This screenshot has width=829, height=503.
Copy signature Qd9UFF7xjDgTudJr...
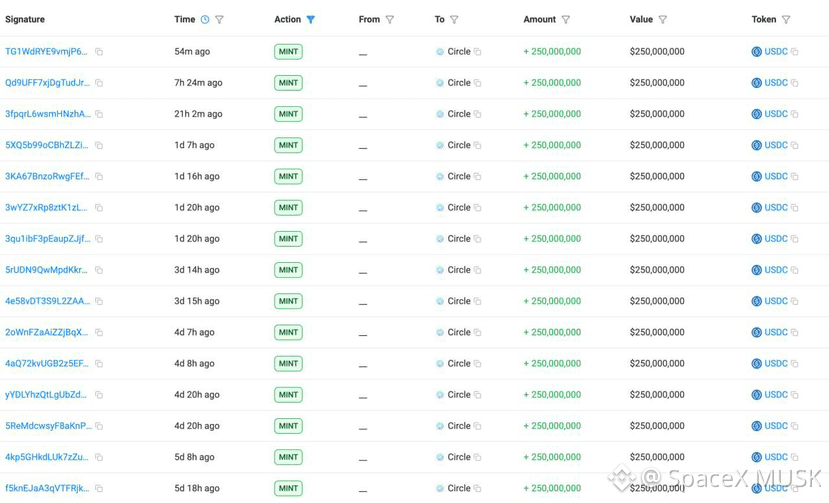click(99, 83)
